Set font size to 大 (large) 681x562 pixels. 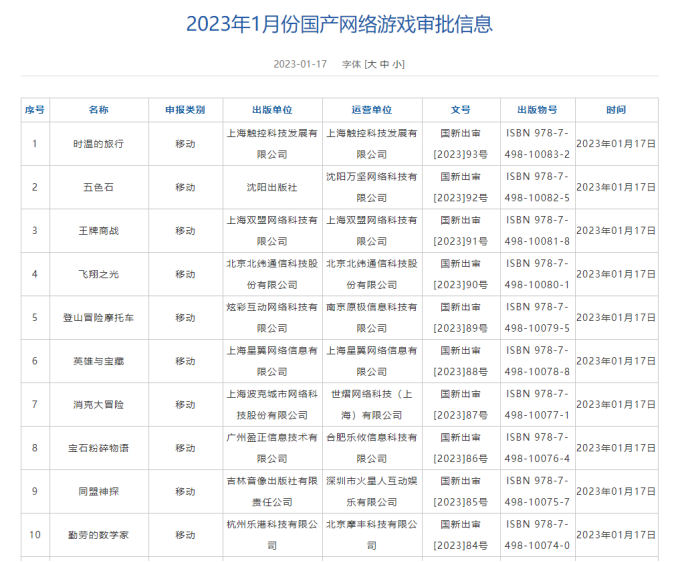tap(372, 64)
